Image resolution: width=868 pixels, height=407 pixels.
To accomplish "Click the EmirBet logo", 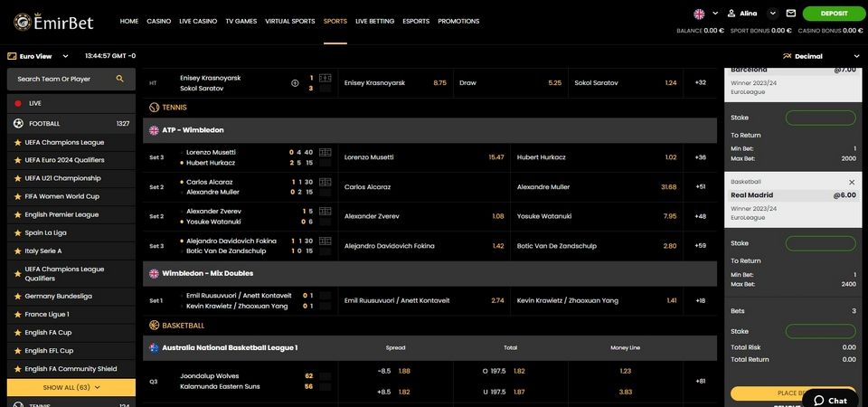I will click(53, 22).
